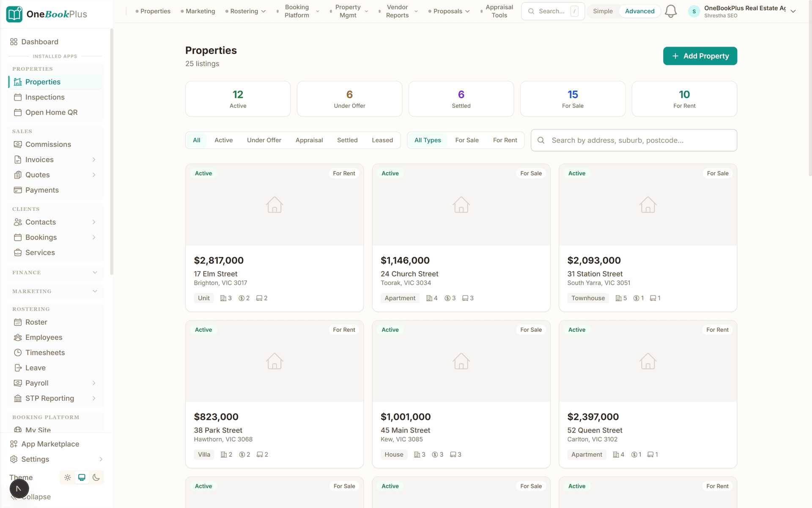Open the Booking Platform top menu

[x=298, y=11]
